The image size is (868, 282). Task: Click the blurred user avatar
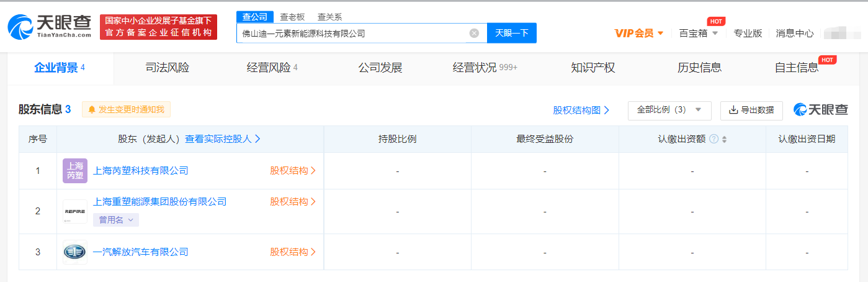tap(841, 33)
